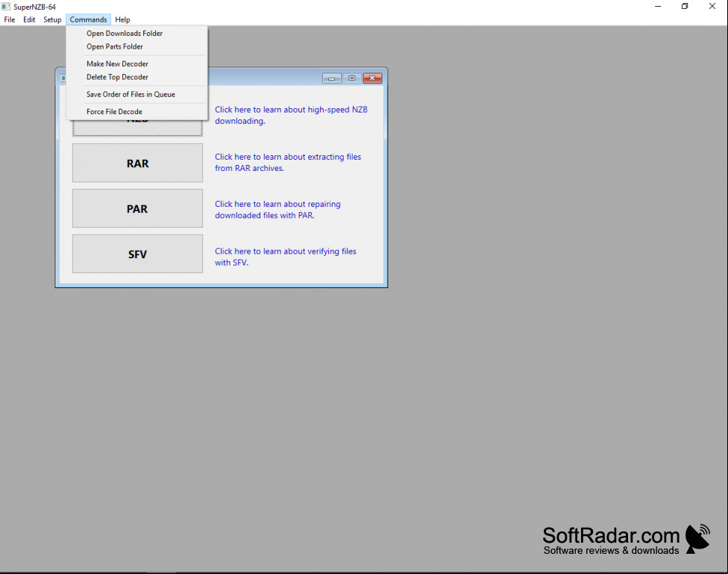The image size is (728, 574).
Task: Minimize the inner child window
Action: pos(331,78)
